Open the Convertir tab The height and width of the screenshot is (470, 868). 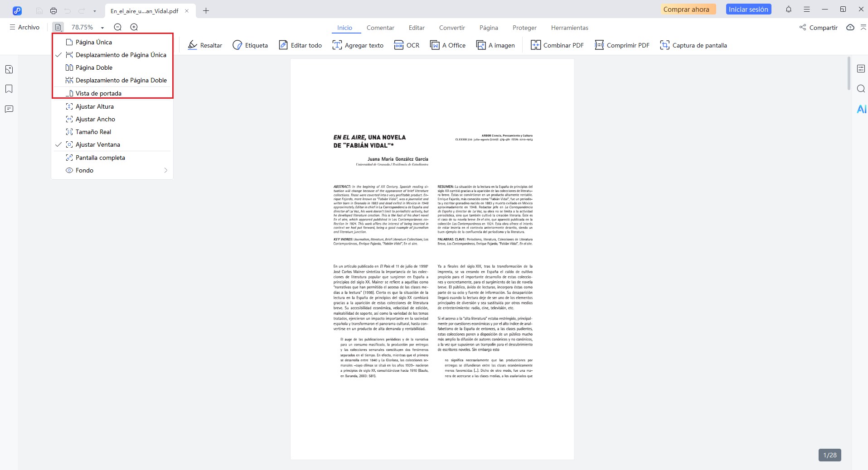[x=452, y=28]
